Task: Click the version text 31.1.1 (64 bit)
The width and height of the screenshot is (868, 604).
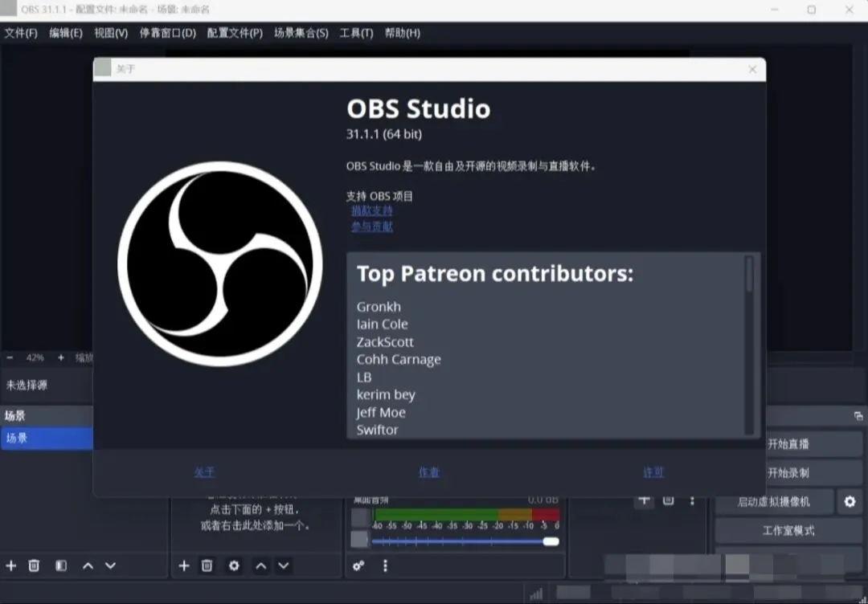Action: point(384,134)
